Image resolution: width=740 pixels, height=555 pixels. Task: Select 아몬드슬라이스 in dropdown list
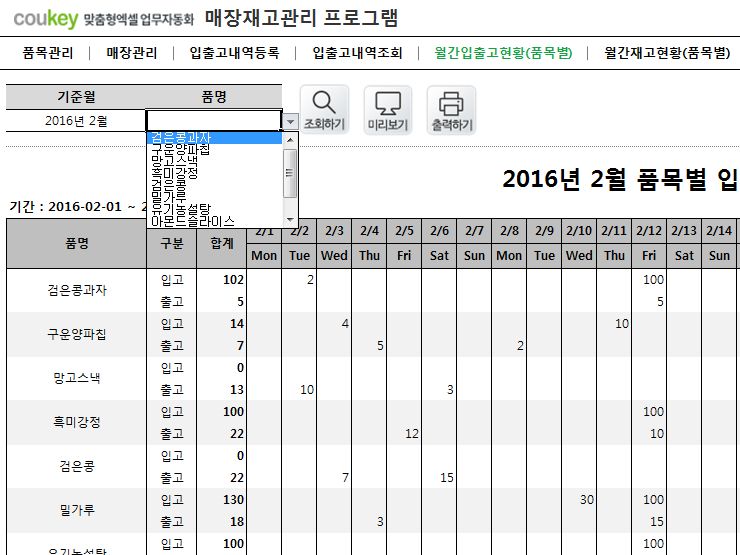coord(215,220)
